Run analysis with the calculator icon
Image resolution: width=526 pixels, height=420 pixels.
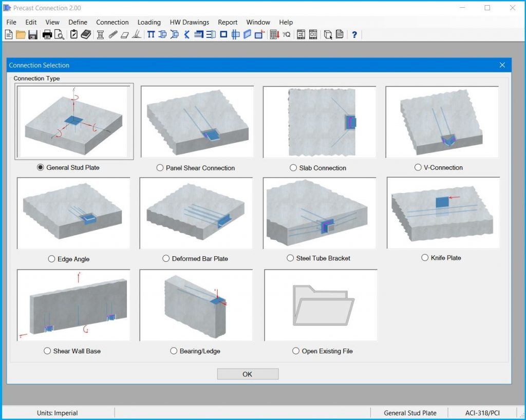tap(274, 34)
